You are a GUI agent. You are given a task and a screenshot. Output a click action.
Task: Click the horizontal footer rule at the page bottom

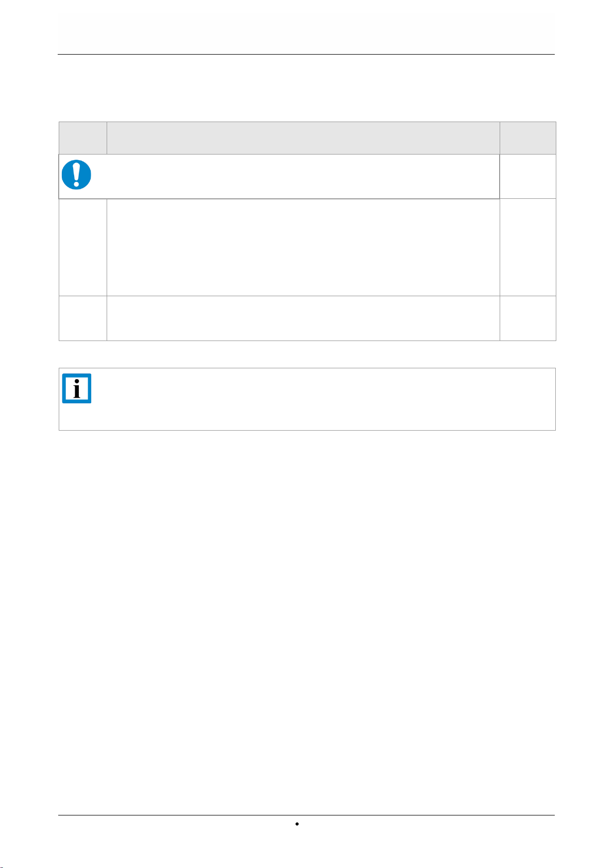coord(306,815)
